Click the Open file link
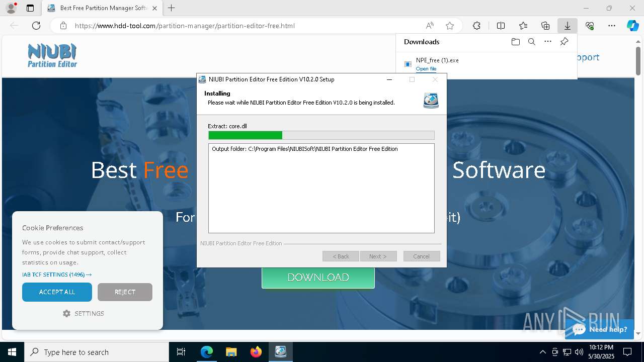Viewport: 644px width, 362px height. coord(426,69)
